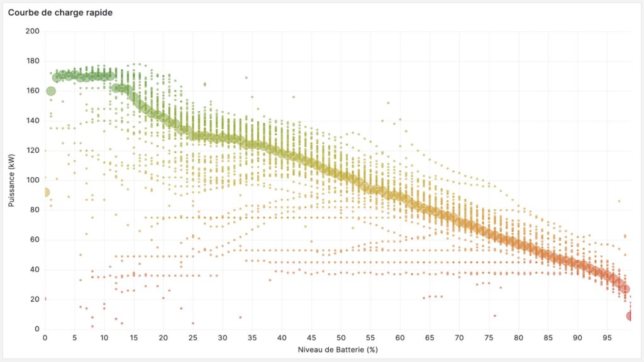The width and height of the screenshot is (644, 362).
Task: Click the small point at 76%, 9 kW
Action: [495, 315]
